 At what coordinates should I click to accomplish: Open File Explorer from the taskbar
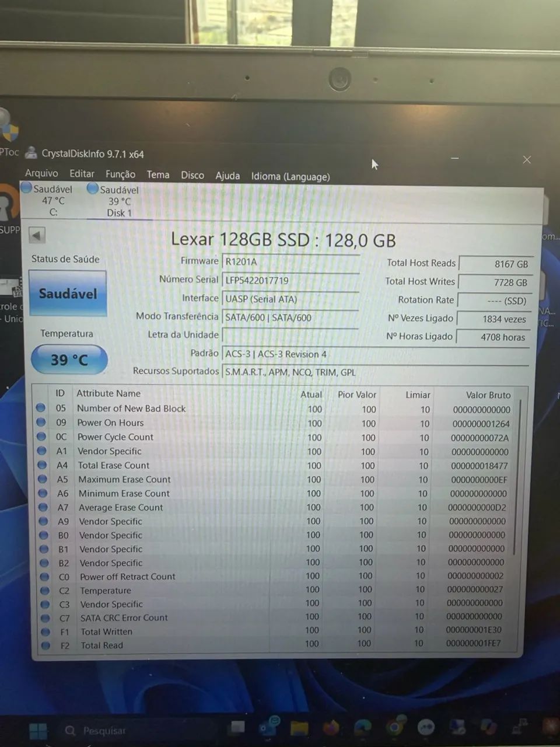299,728
